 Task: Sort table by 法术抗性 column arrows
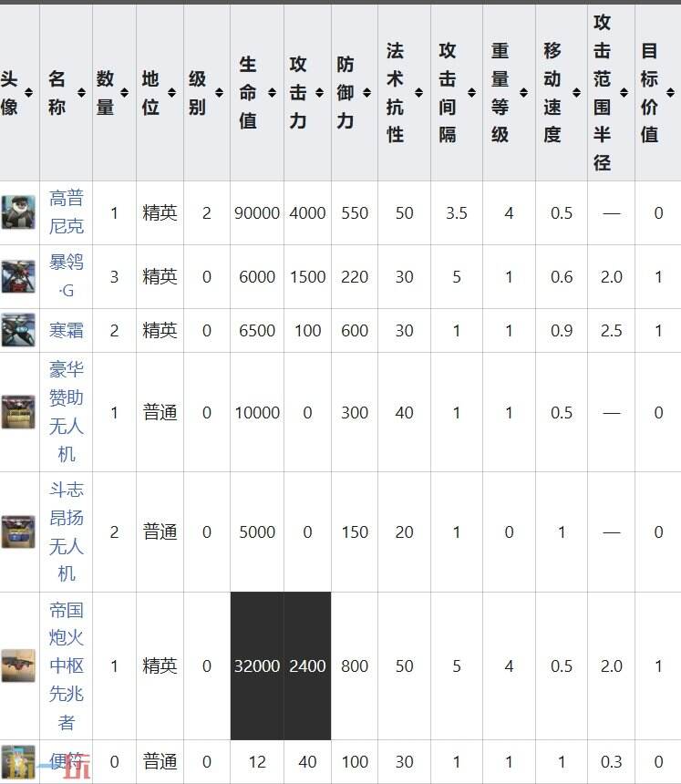419,92
